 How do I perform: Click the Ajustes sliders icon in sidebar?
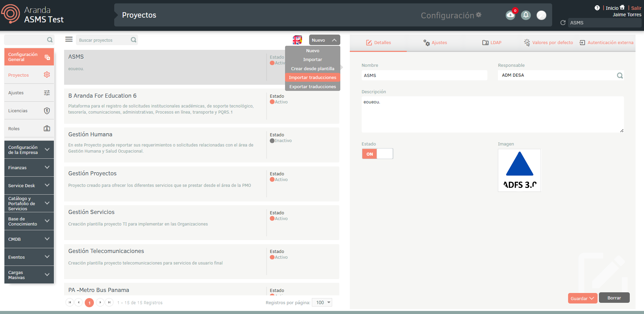pyautogui.click(x=47, y=93)
